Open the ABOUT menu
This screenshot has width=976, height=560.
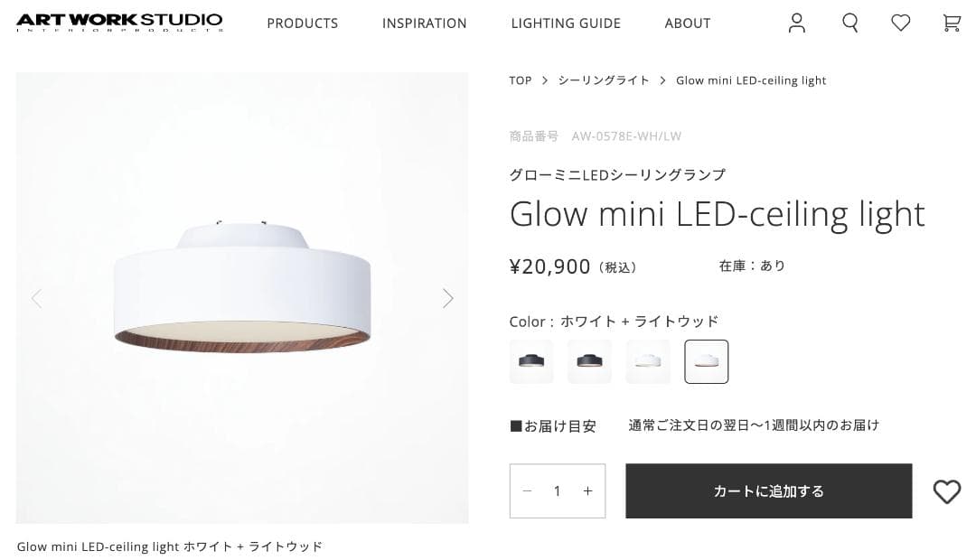click(687, 23)
